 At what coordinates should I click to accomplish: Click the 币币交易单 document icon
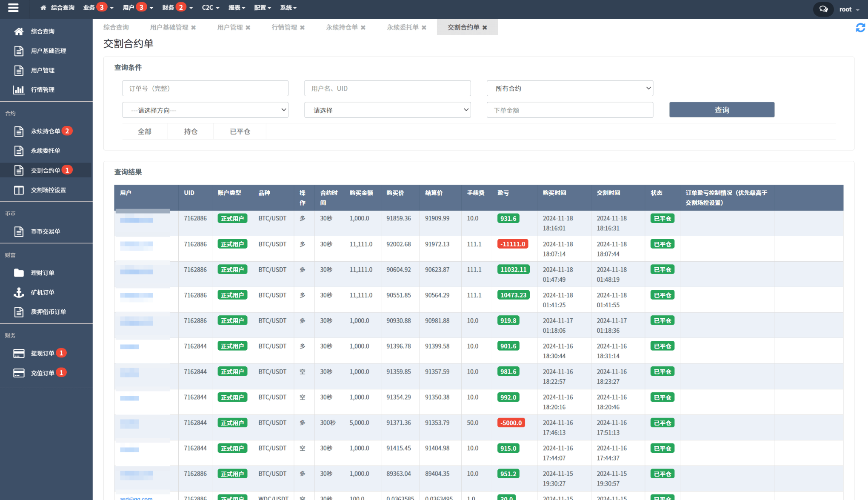(19, 231)
